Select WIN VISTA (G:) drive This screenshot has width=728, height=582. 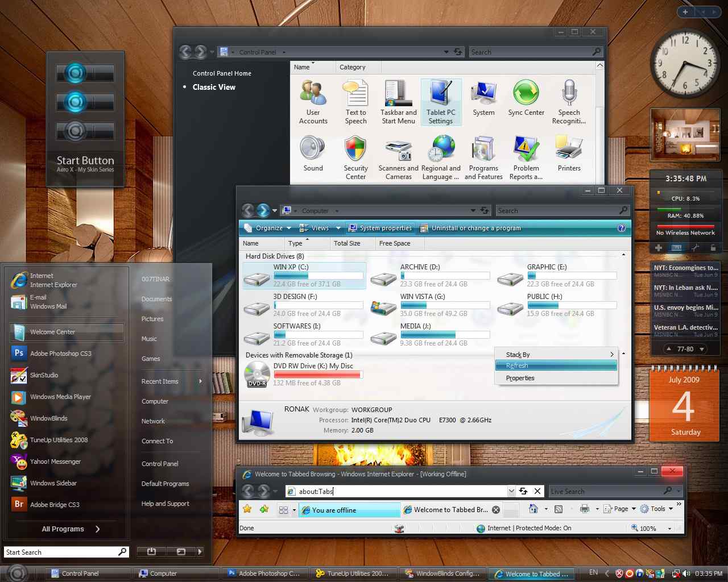(x=431, y=305)
